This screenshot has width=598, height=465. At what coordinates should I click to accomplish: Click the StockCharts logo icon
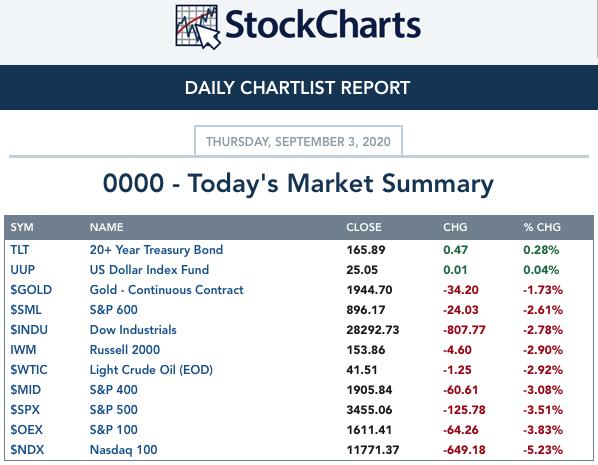[x=198, y=27]
